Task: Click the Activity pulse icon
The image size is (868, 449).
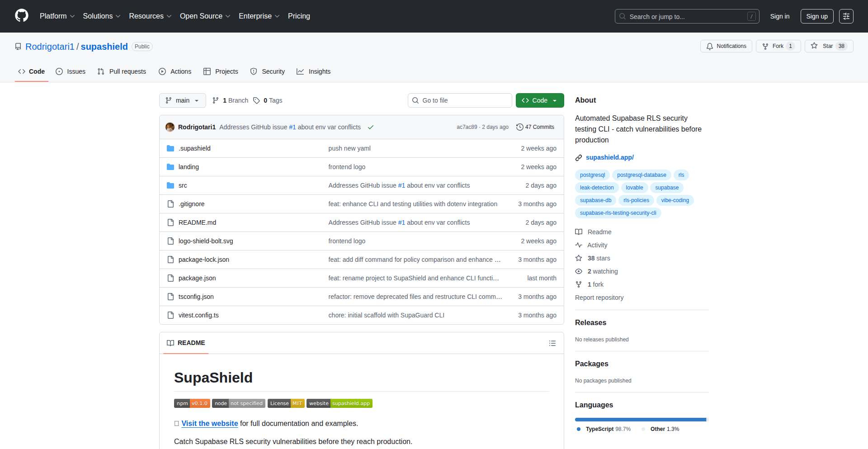Action: pos(579,245)
